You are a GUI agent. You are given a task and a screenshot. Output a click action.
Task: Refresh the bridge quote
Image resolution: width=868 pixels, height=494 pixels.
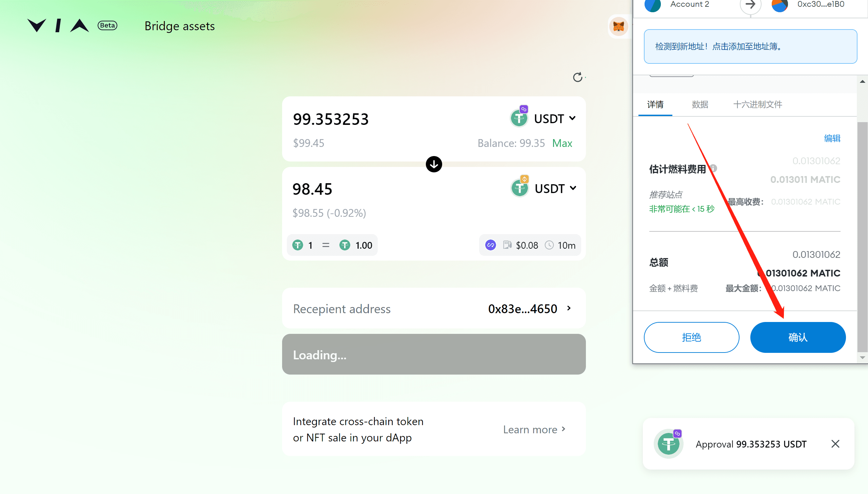[578, 77]
